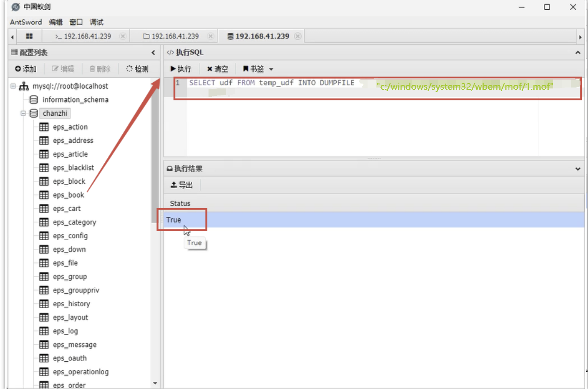Image resolution: width=588 pixels, height=389 pixels.
Task: Click 添加 to add a config
Action: coord(26,69)
